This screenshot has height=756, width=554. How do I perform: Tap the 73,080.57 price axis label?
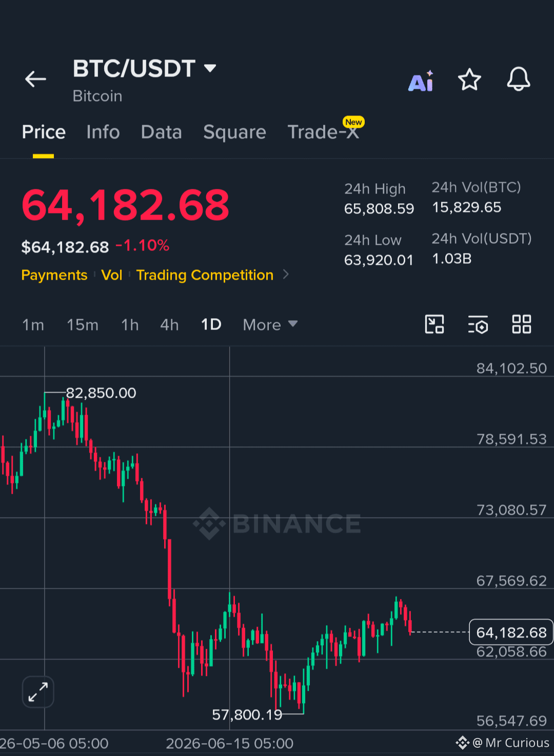pos(511,510)
